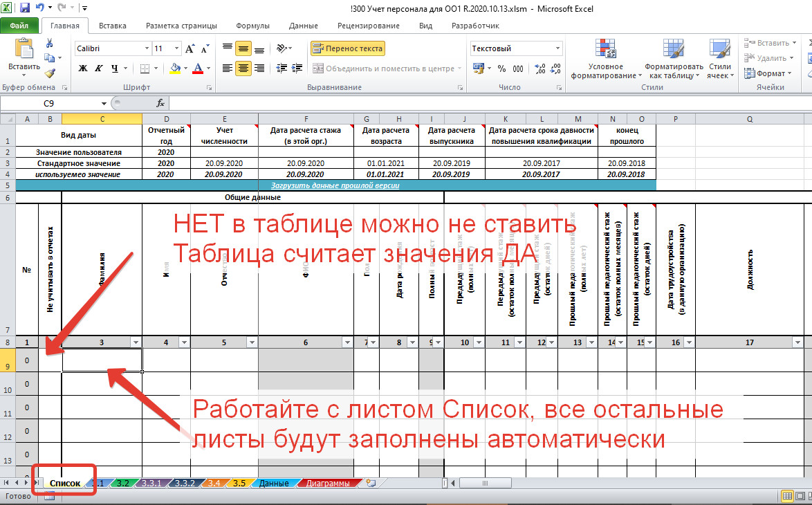This screenshot has width=812, height=505.
Task: Open the Calibri font name dropdown
Action: point(147,48)
